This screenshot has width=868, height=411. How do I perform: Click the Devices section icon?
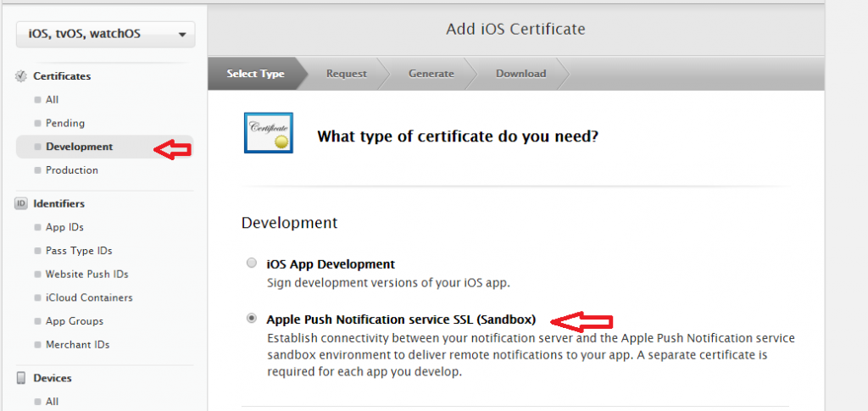click(x=21, y=378)
